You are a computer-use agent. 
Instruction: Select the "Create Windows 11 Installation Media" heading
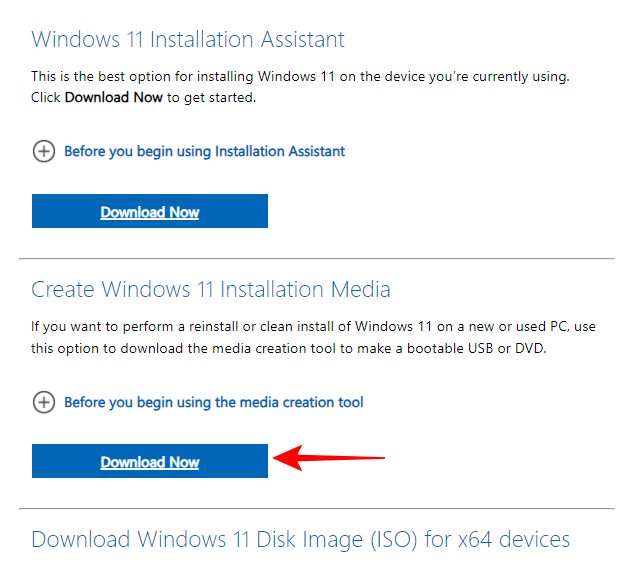click(x=211, y=290)
